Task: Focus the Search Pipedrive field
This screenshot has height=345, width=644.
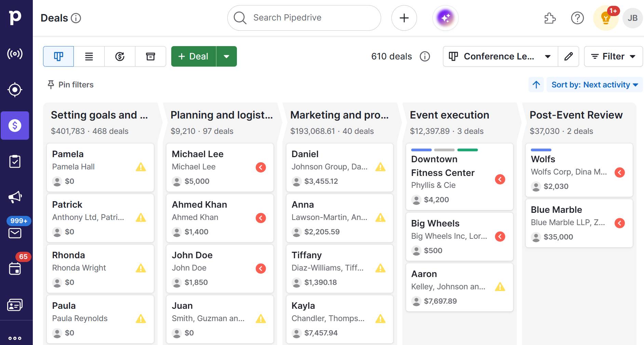Action: click(304, 18)
